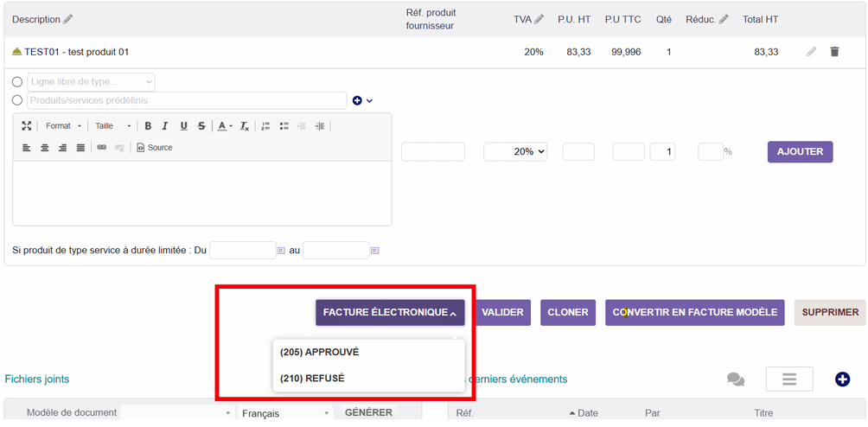Click the pencil icon next to Réduc. header
Viewport: 868px width, 427px height.
(x=724, y=19)
